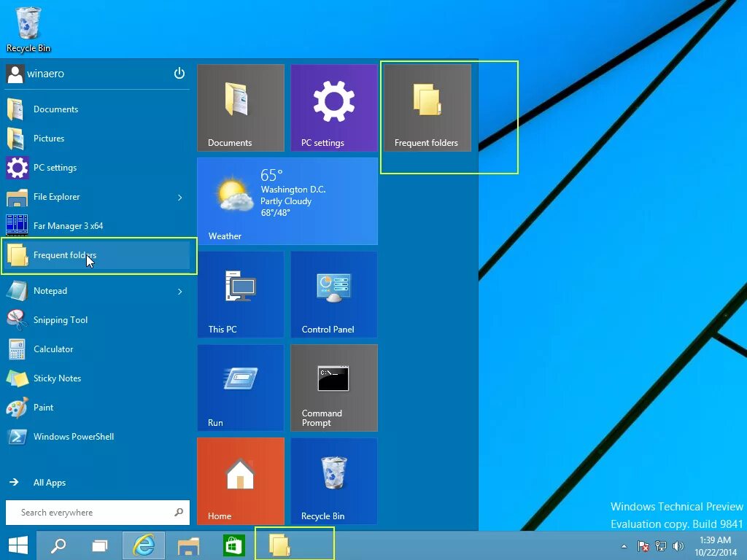Open the Recycle Bin tile in Start menu
This screenshot has height=560, width=747.
(x=334, y=481)
